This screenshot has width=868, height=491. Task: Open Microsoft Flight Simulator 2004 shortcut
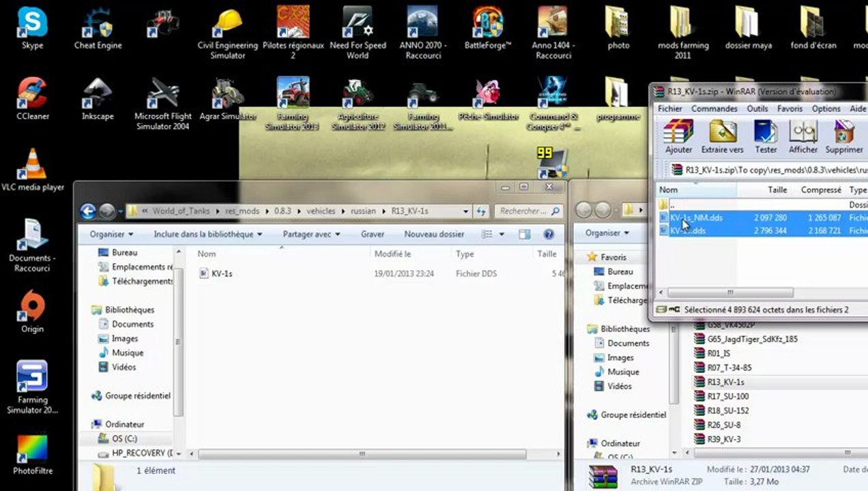pyautogui.click(x=162, y=104)
